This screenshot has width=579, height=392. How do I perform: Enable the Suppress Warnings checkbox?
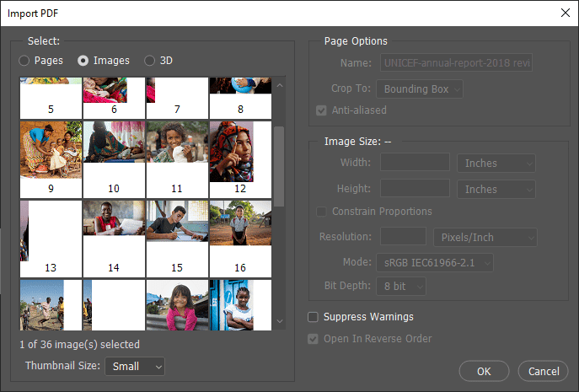point(314,317)
